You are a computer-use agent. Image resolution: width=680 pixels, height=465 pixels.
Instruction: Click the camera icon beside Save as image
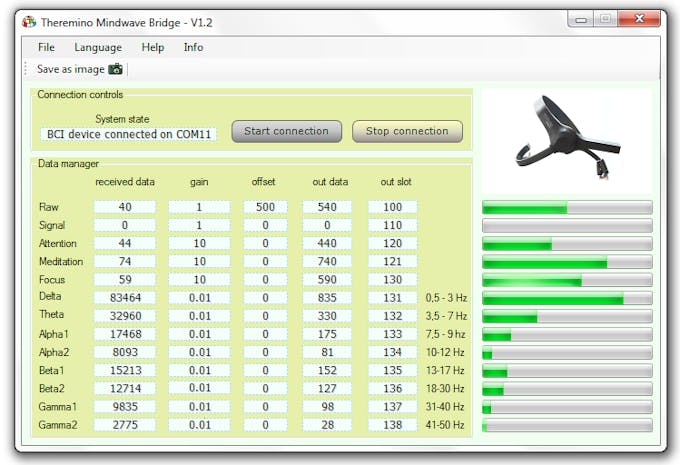(115, 69)
